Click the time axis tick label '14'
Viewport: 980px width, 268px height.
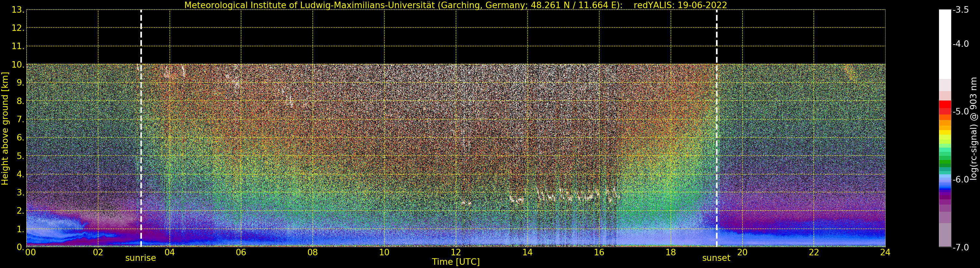tap(527, 252)
